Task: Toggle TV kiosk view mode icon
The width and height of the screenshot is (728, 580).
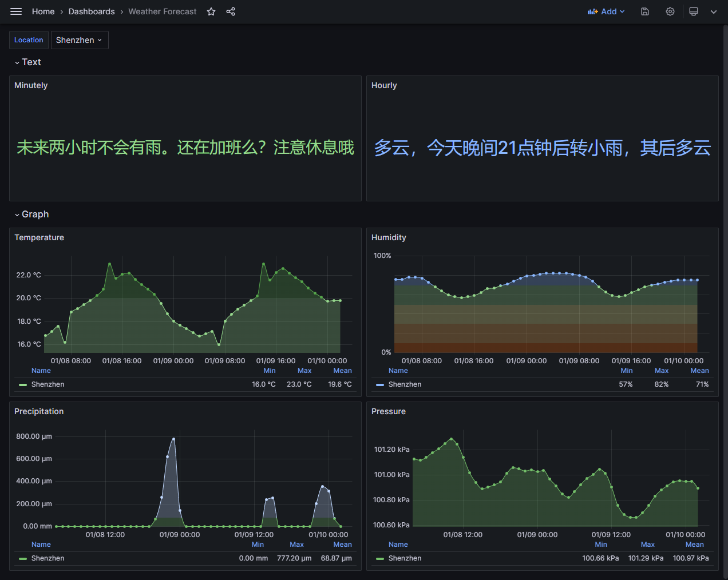Action: coord(694,11)
